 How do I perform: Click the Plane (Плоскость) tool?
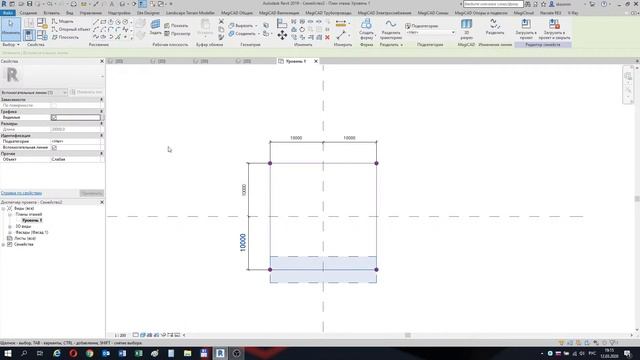[65, 37]
